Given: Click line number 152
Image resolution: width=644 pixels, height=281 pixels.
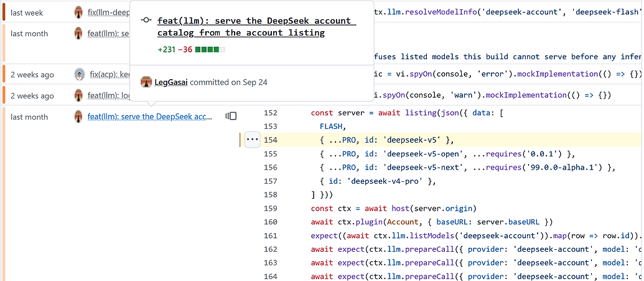Looking at the screenshot, I should pyautogui.click(x=271, y=113).
